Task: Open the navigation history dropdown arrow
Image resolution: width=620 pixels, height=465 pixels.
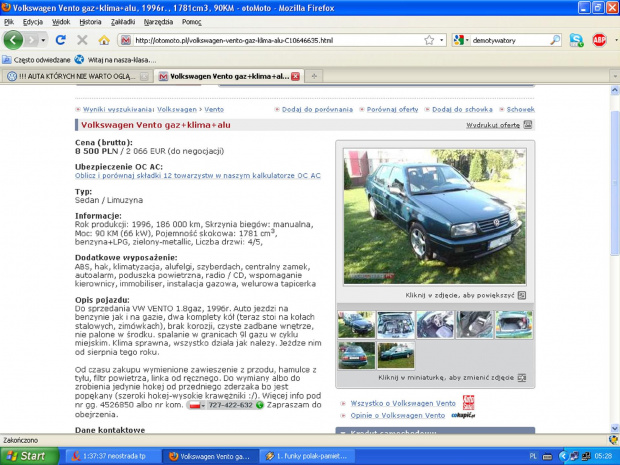Action: coord(43,40)
